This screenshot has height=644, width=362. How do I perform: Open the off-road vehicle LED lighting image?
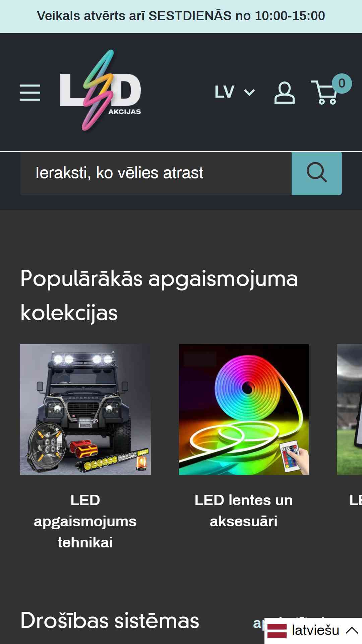tap(85, 410)
